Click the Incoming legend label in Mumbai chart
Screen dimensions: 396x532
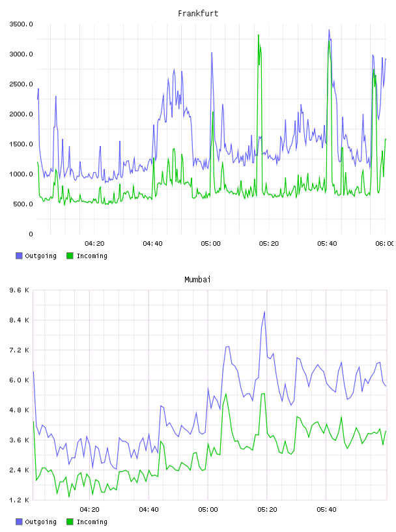[92, 522]
